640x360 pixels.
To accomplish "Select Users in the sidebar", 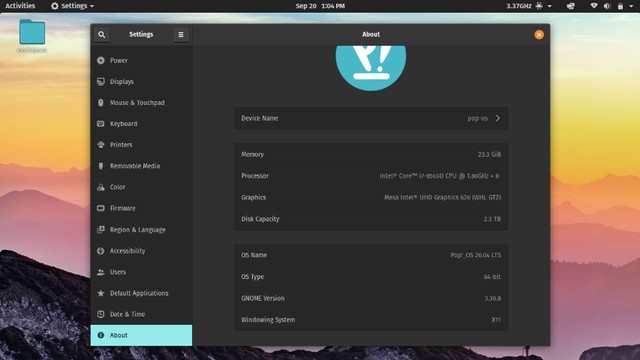I will point(141,272).
